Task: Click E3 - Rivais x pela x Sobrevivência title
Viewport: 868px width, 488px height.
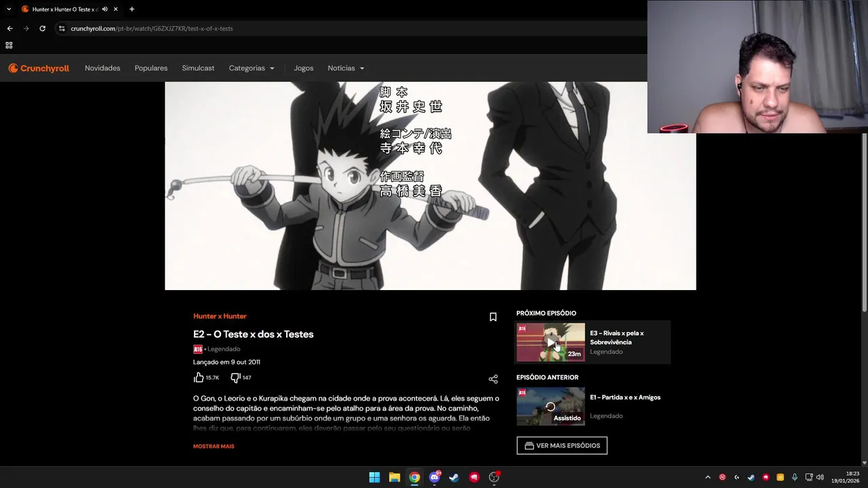Action: (616, 338)
